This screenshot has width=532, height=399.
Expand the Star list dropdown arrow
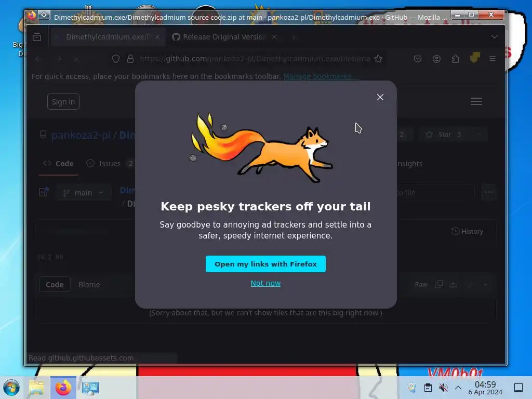[x=480, y=135]
